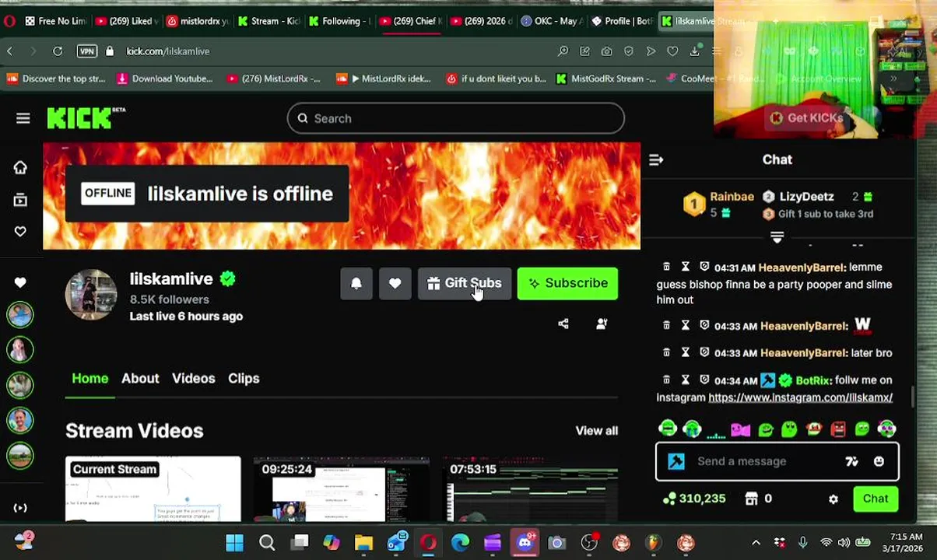Show hidden system tray icons chevron
This screenshot has height=560, width=937.
tap(756, 542)
